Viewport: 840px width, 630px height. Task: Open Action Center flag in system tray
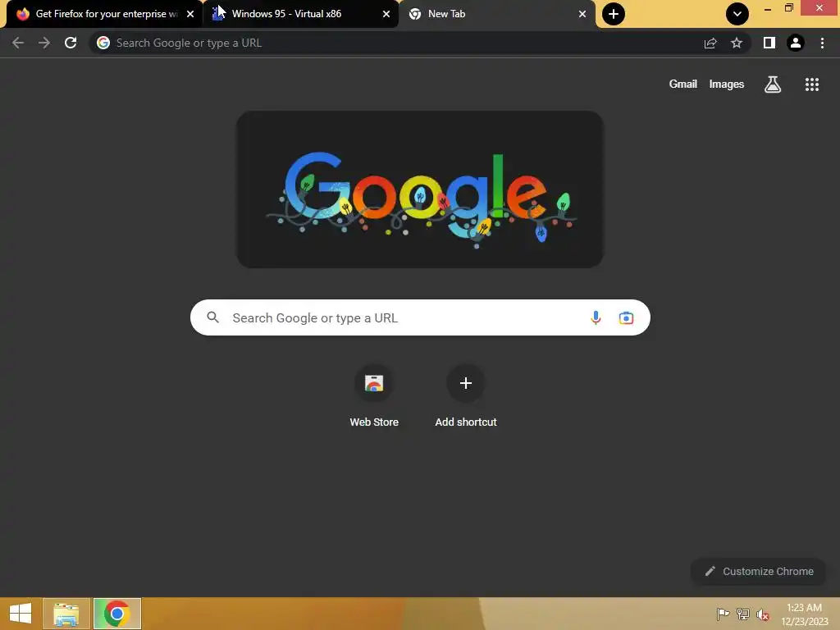click(723, 614)
